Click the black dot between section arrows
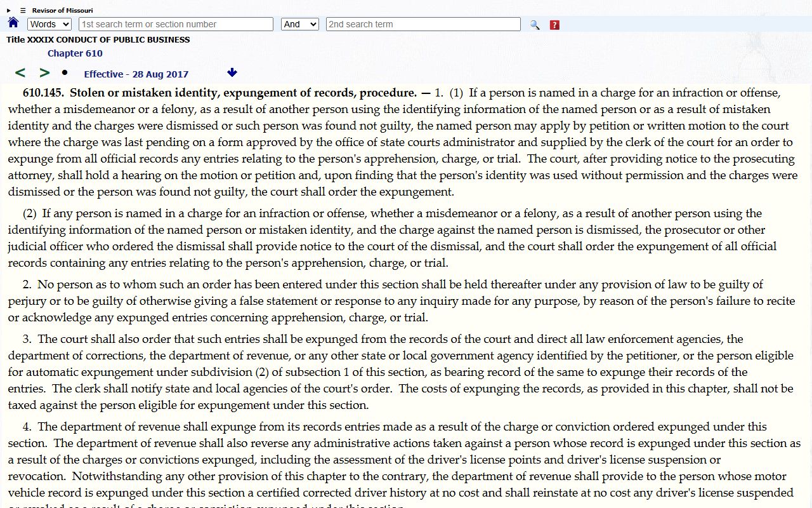The width and height of the screenshot is (812, 508). (x=65, y=72)
